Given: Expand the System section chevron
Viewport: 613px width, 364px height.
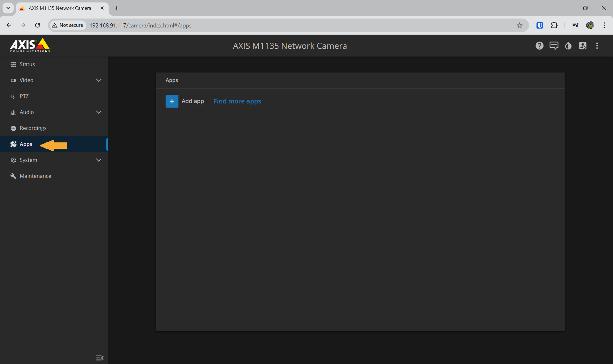Looking at the screenshot, I should coord(99,160).
